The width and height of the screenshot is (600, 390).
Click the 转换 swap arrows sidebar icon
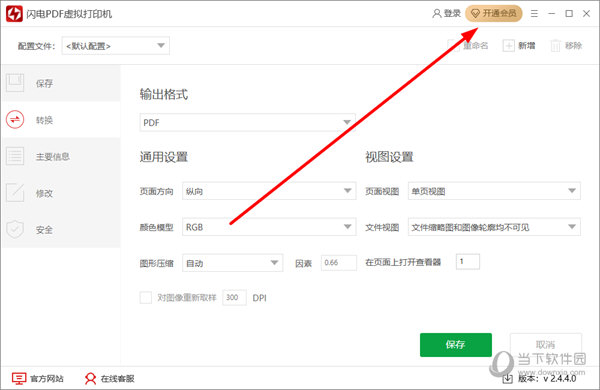(15, 119)
